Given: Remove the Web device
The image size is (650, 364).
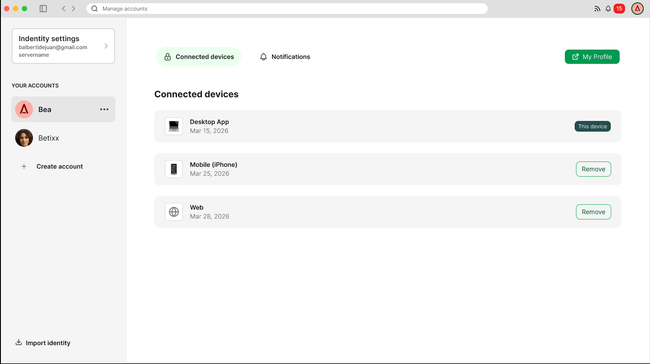Looking at the screenshot, I should 593,212.
